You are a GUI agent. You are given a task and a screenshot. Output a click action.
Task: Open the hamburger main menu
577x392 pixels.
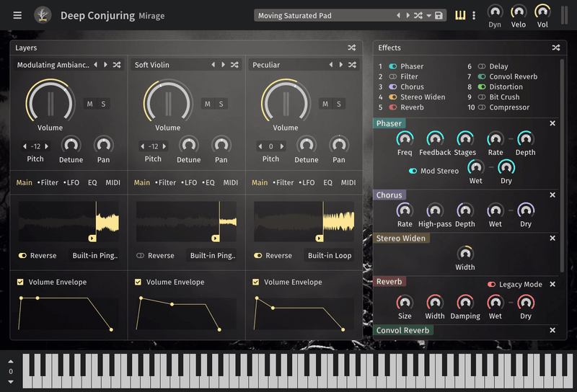[x=17, y=15]
